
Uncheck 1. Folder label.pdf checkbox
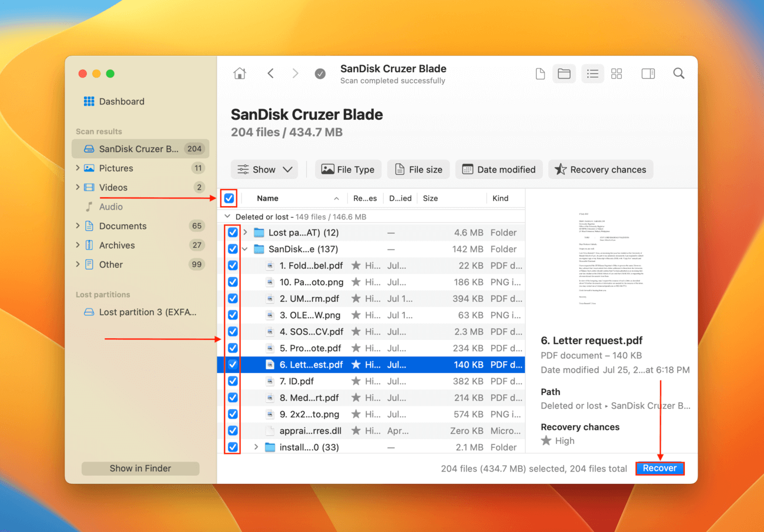coord(233,265)
